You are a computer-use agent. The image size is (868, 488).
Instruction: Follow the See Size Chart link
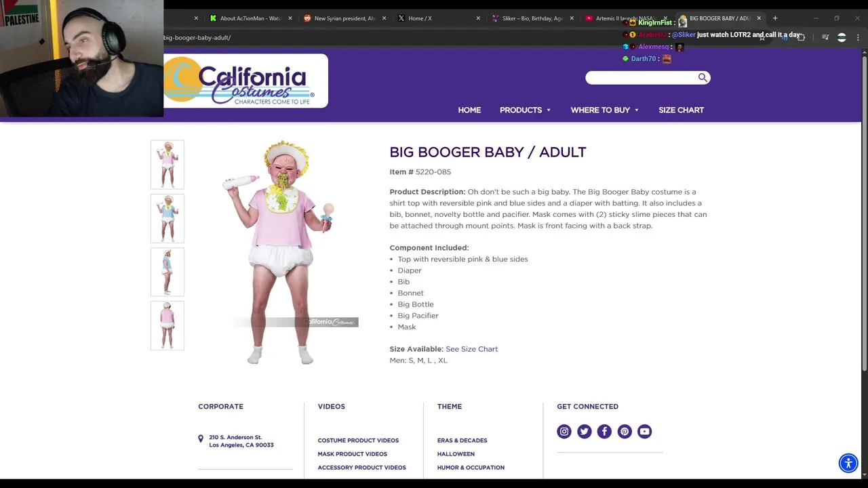471,349
